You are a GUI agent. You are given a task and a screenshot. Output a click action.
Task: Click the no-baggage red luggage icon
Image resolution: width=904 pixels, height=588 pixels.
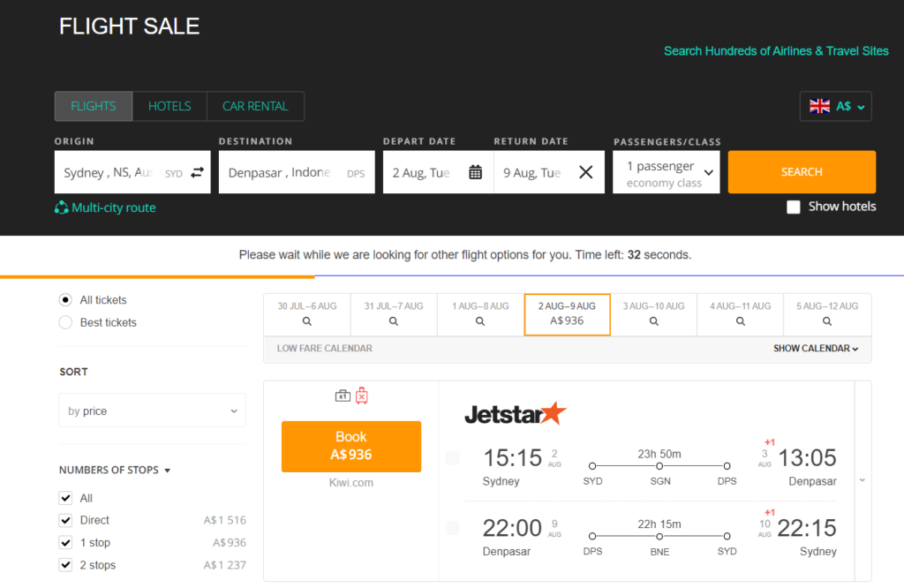click(x=361, y=396)
